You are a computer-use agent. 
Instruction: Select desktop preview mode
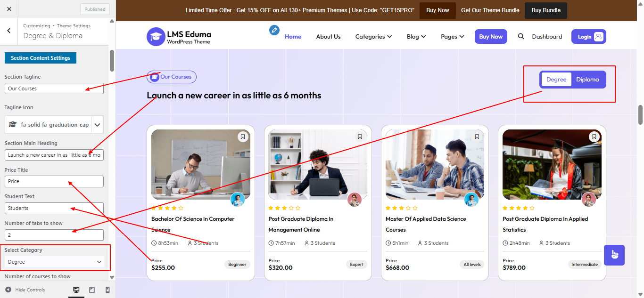pos(76,290)
